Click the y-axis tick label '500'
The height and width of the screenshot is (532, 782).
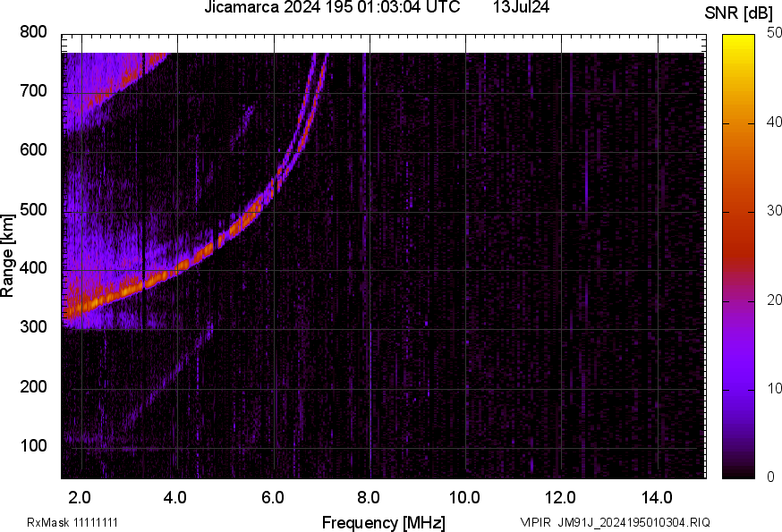tap(33, 209)
